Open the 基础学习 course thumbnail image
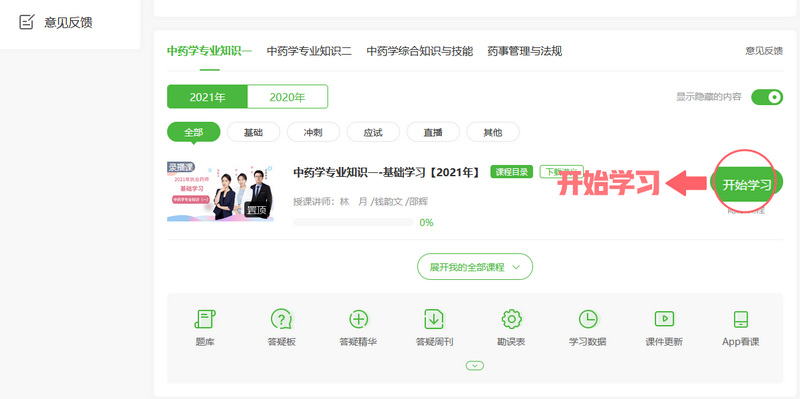Viewport: 800px width, 399px height. [x=220, y=191]
